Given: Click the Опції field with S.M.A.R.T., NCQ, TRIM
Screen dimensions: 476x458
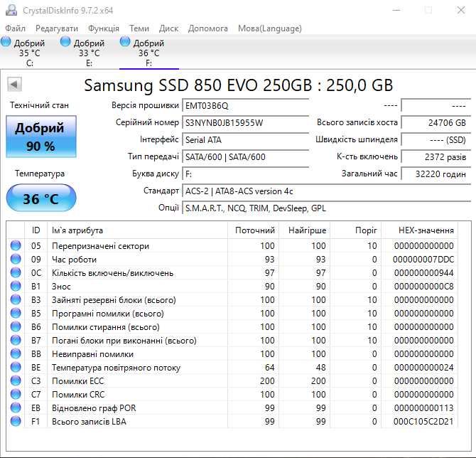Looking at the screenshot, I should click(x=326, y=208).
